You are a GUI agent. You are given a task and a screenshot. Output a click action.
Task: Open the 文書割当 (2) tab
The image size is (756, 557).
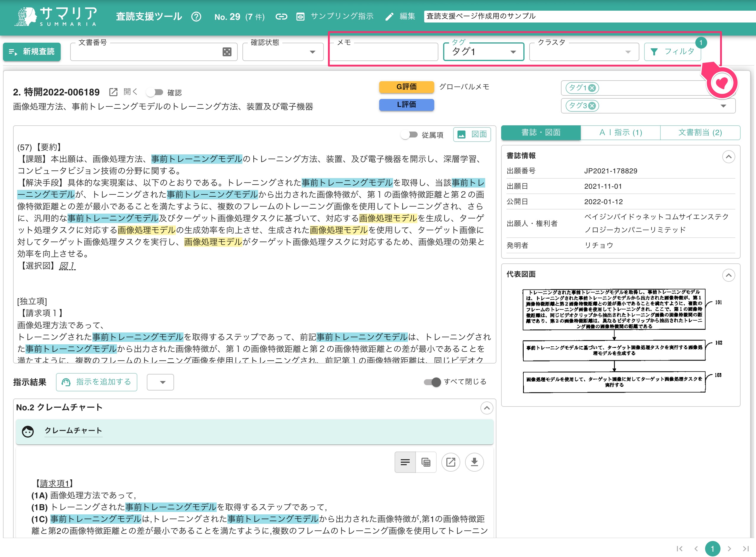coord(700,132)
